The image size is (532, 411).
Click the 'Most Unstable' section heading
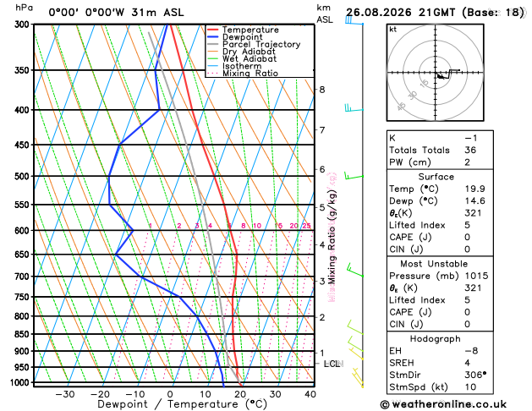(x=434, y=264)
